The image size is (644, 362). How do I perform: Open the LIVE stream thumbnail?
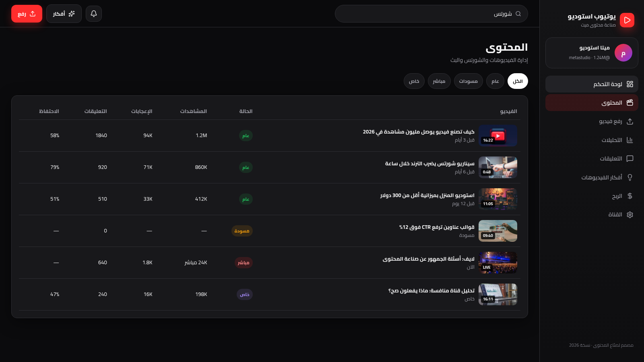(498, 262)
